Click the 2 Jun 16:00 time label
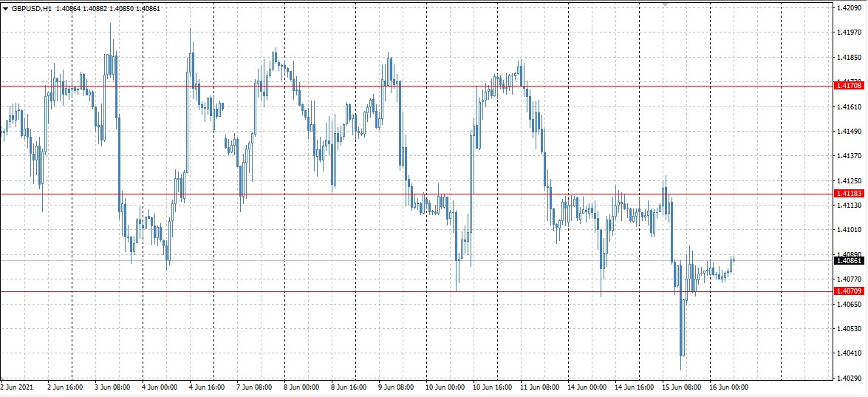 (65, 387)
